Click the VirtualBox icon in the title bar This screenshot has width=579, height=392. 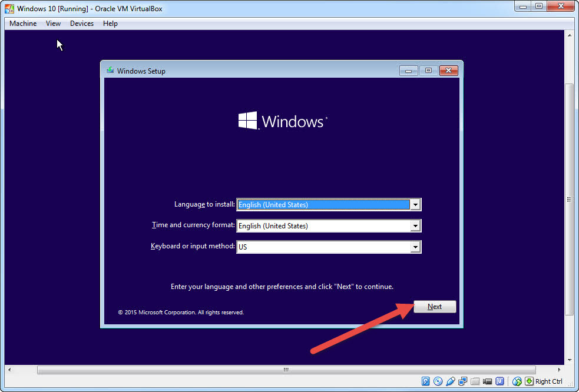9,8
